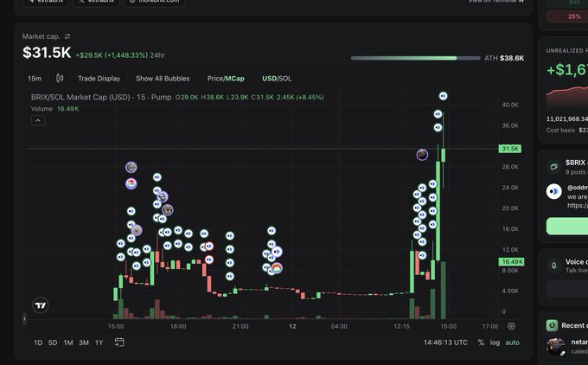Viewport: 588px width, 365px height.
Task: Select the 1Y range
Action: tap(99, 343)
